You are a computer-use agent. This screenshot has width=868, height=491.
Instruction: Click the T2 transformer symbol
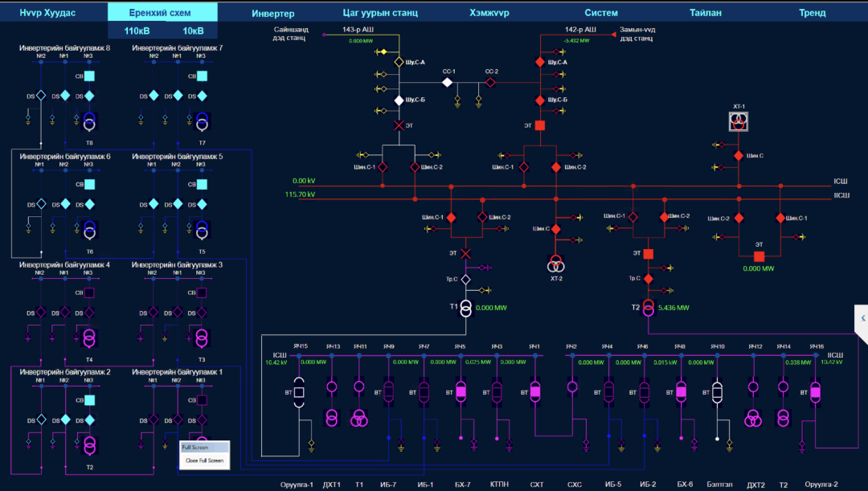tap(649, 309)
